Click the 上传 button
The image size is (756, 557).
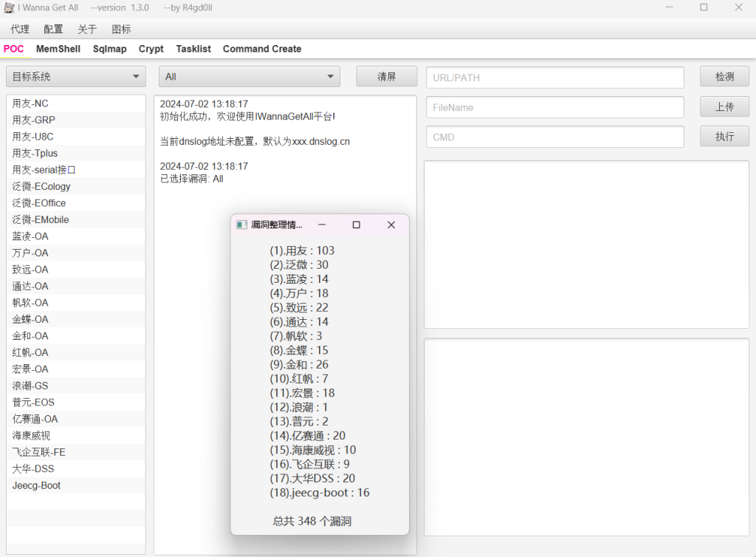(x=724, y=106)
